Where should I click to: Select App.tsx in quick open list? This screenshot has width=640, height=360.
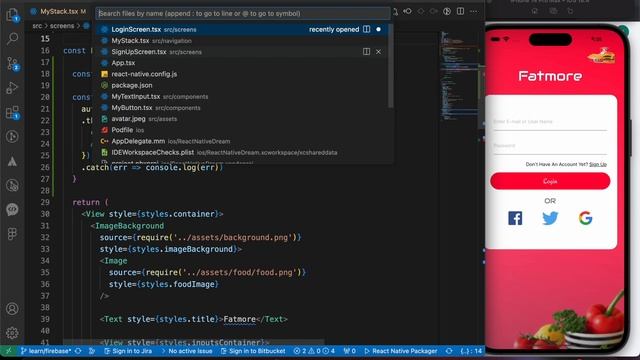[x=242, y=63]
